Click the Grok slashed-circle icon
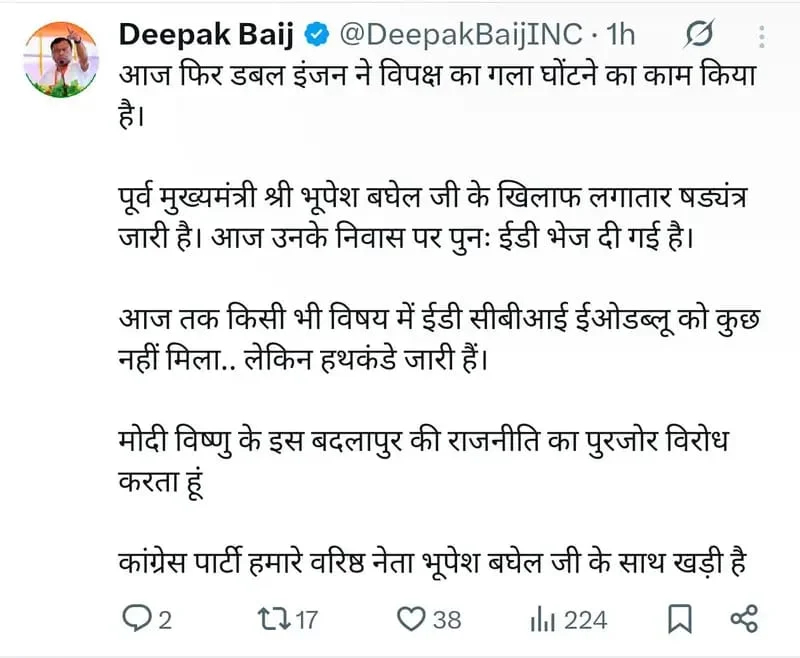The width and height of the screenshot is (800, 658). (698, 34)
